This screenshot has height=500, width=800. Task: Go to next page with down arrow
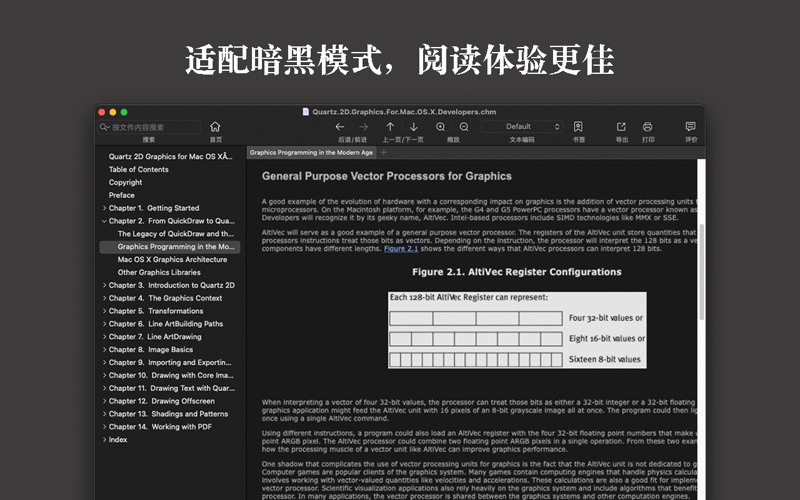click(x=414, y=127)
